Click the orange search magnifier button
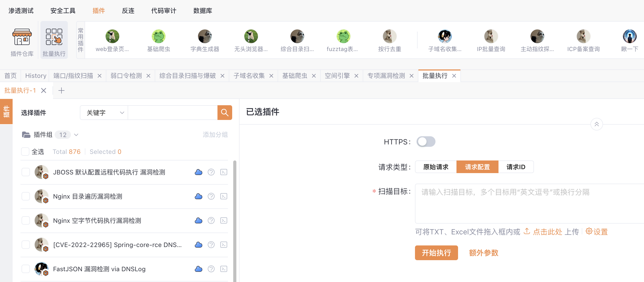Image resolution: width=644 pixels, height=282 pixels. coord(225,113)
